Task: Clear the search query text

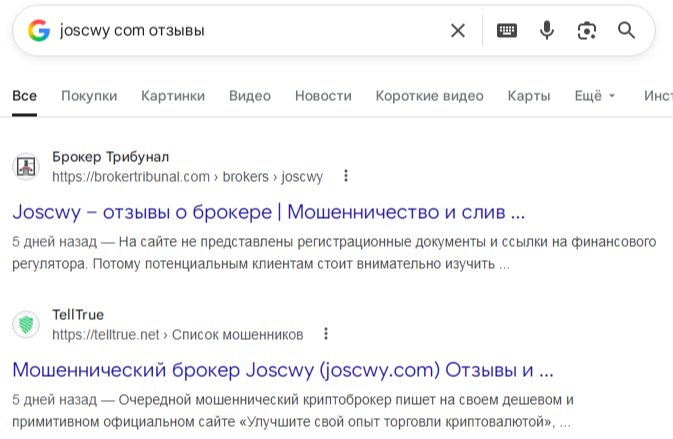Action: pos(458,31)
